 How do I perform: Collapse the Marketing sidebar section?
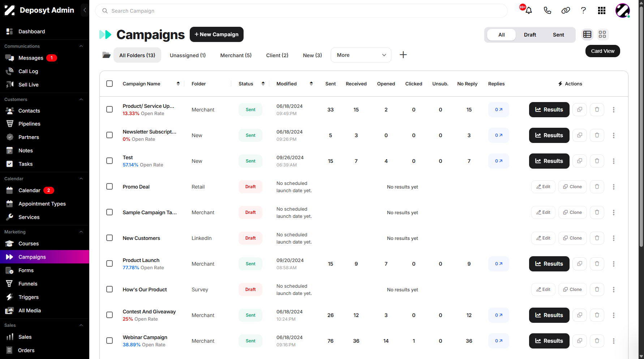pyautogui.click(x=81, y=232)
